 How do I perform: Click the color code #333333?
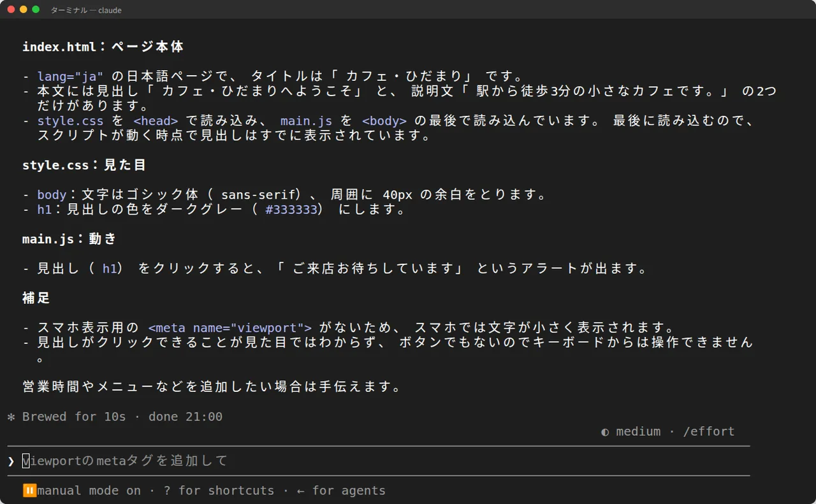(x=291, y=210)
